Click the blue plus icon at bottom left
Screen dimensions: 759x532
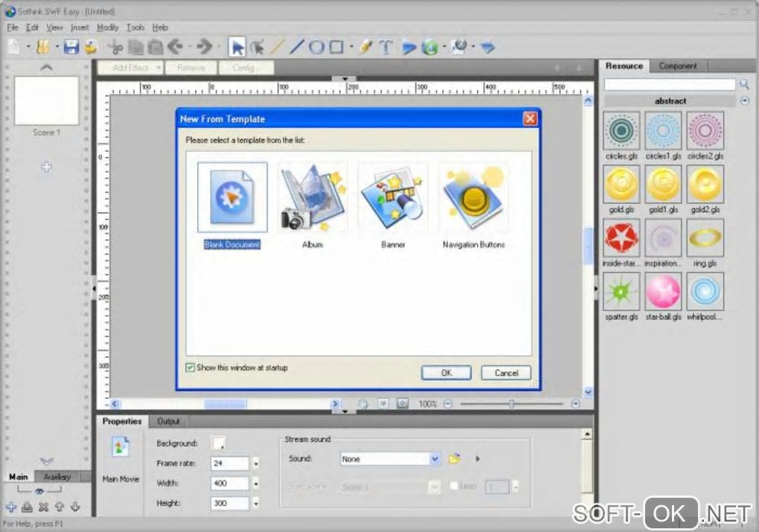pos(11,507)
